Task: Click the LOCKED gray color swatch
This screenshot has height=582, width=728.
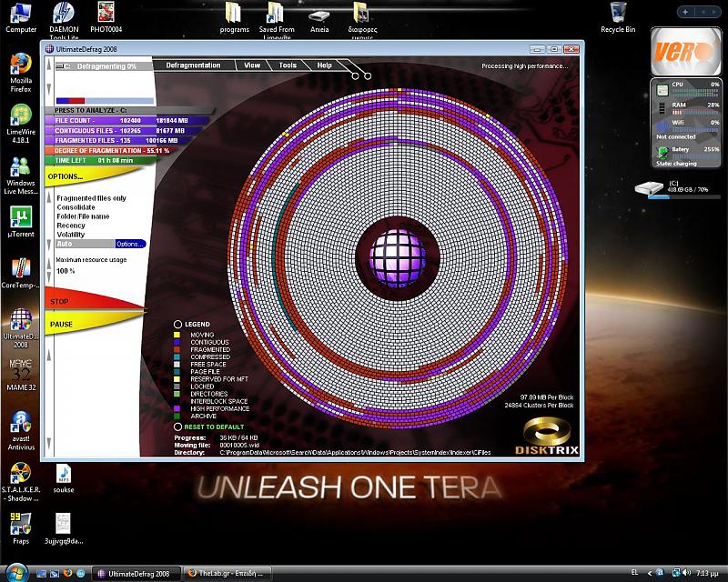Action: (177, 386)
